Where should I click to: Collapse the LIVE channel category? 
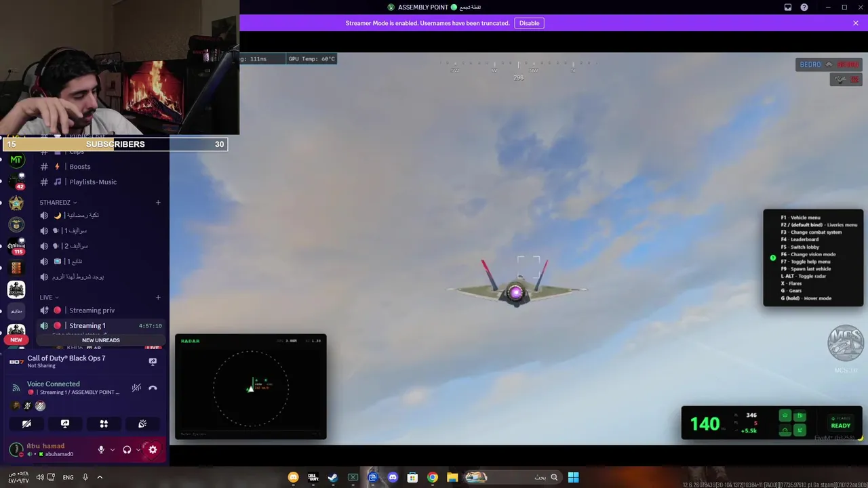[x=49, y=297]
